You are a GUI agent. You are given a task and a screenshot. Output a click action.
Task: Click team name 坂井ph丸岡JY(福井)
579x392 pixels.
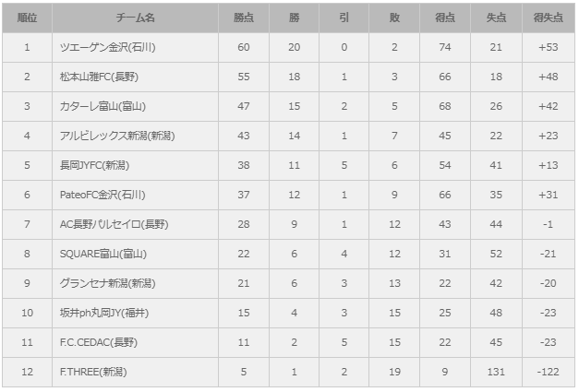[104, 313]
